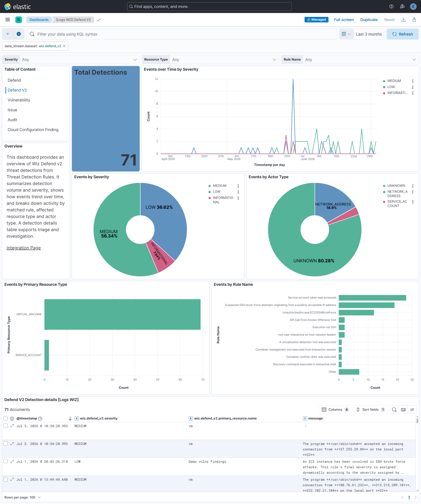Screen dimensions: 421x504
Task: Open the Resource Type control dropdown
Action: [x=224, y=59]
